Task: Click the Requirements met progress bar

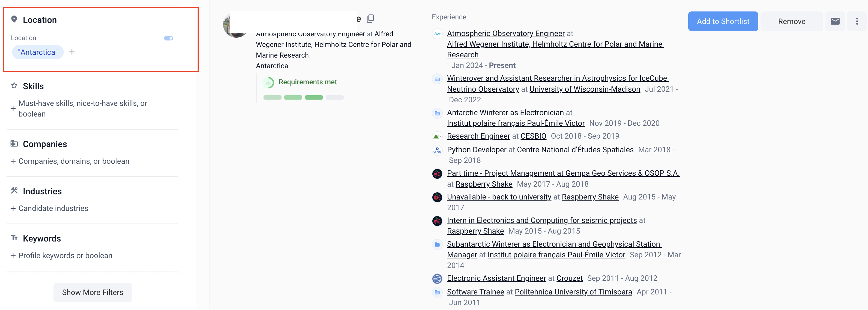Action: (303, 97)
